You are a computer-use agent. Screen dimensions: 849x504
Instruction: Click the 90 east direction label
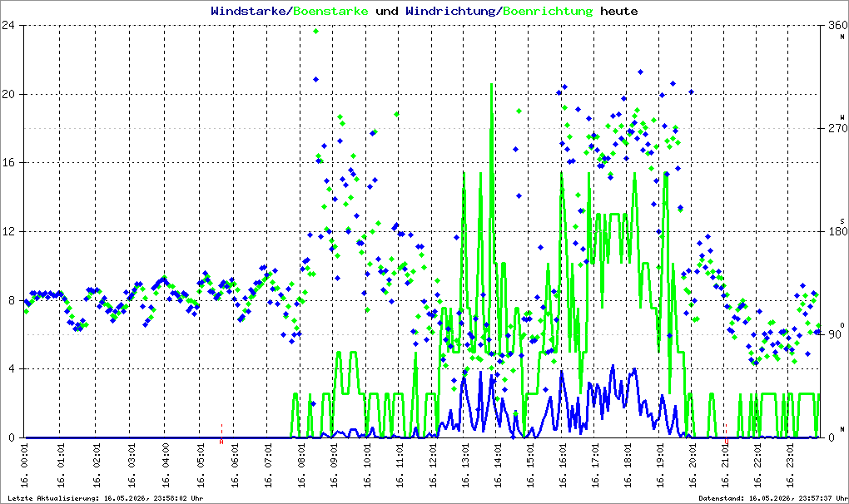(834, 334)
